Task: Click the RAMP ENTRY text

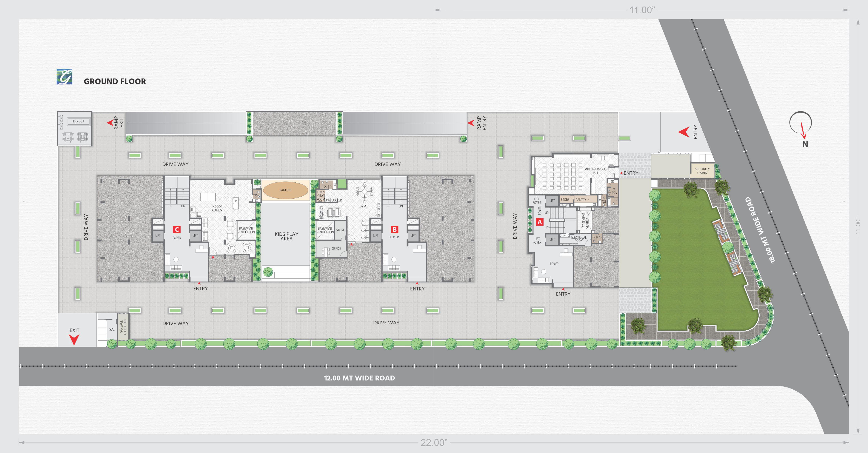Action: pyautogui.click(x=482, y=123)
